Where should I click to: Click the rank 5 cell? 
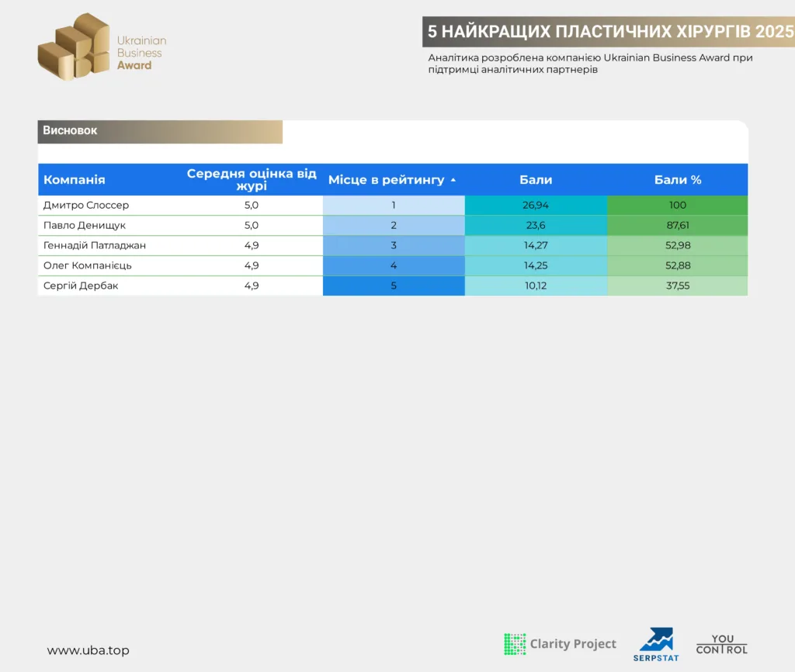(394, 286)
